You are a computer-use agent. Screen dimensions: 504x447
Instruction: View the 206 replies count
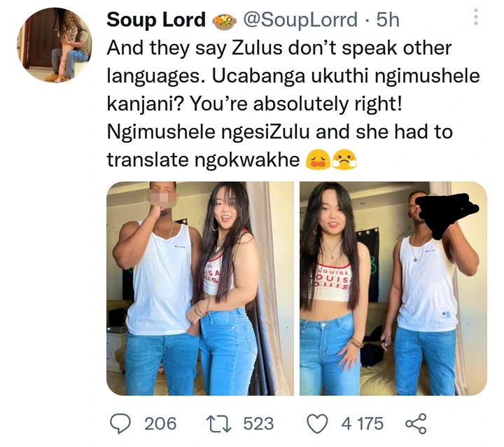pyautogui.click(x=160, y=423)
